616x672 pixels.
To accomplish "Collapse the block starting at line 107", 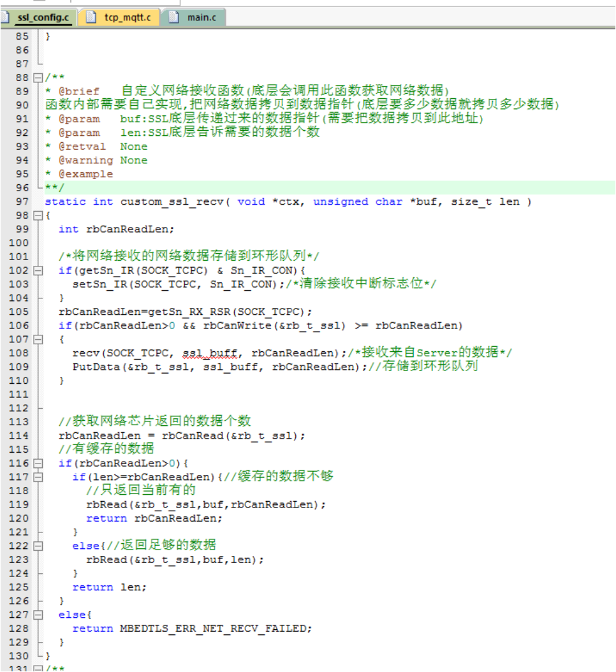I will pos(37,339).
